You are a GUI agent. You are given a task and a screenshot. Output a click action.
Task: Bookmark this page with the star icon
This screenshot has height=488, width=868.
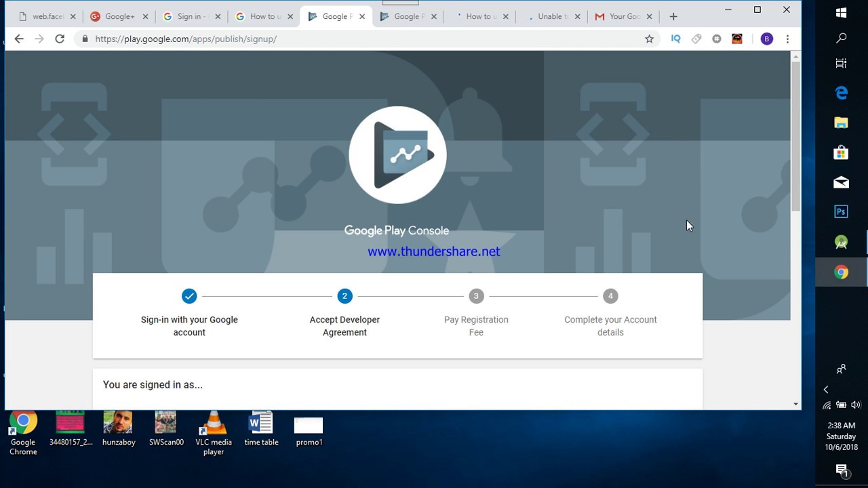[x=649, y=39]
